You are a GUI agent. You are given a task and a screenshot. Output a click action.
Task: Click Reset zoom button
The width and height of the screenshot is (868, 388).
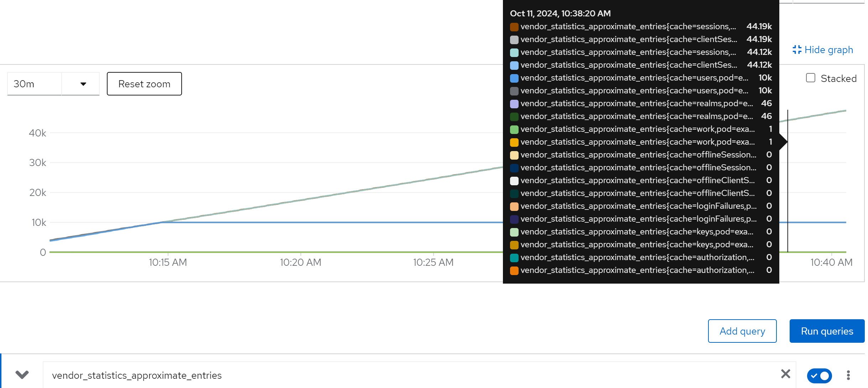point(144,84)
